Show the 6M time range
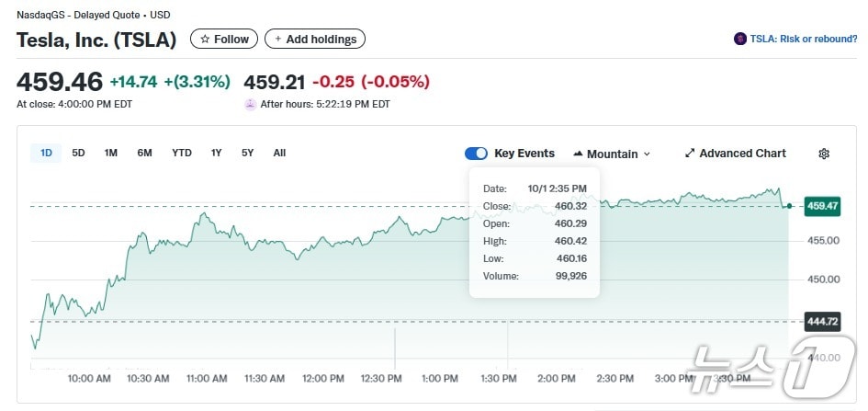 [x=144, y=154]
